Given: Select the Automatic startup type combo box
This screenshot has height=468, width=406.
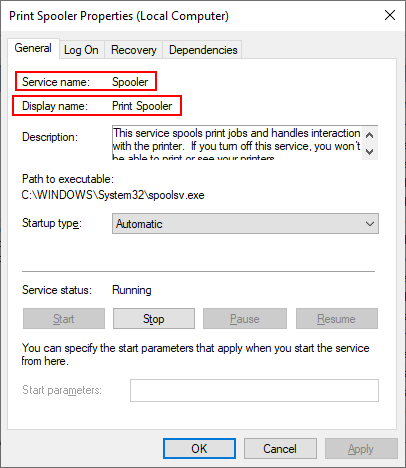Looking at the screenshot, I should [245, 224].
